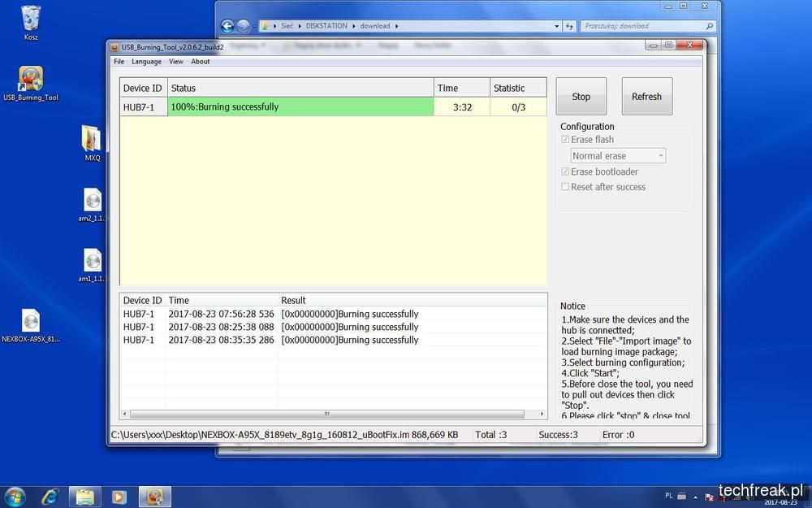Click the 3:32 time cell
812x508 pixels.
[x=462, y=106]
